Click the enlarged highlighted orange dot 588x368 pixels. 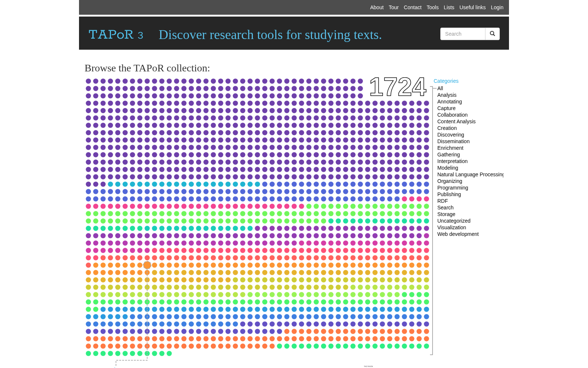147,265
